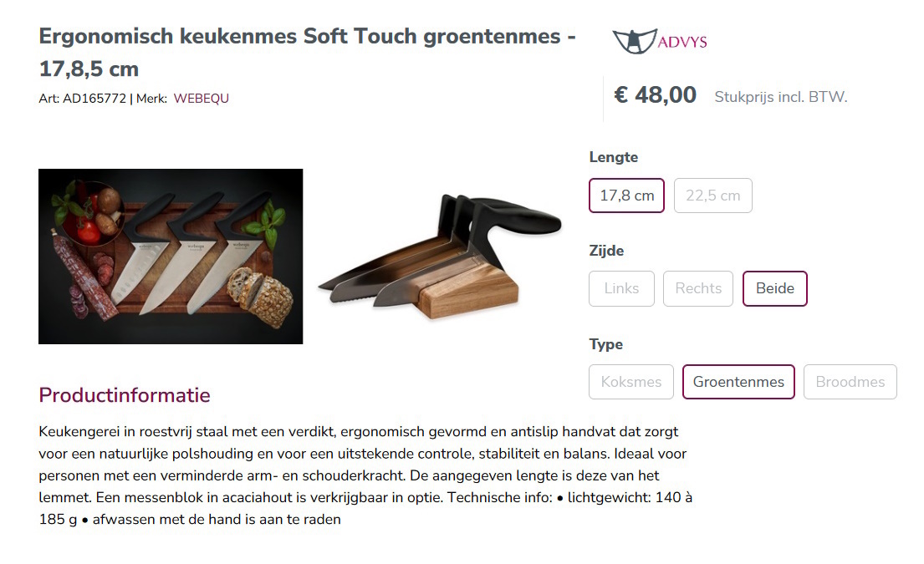
Task: Confirm the 17,8 cm length selection
Action: (625, 195)
